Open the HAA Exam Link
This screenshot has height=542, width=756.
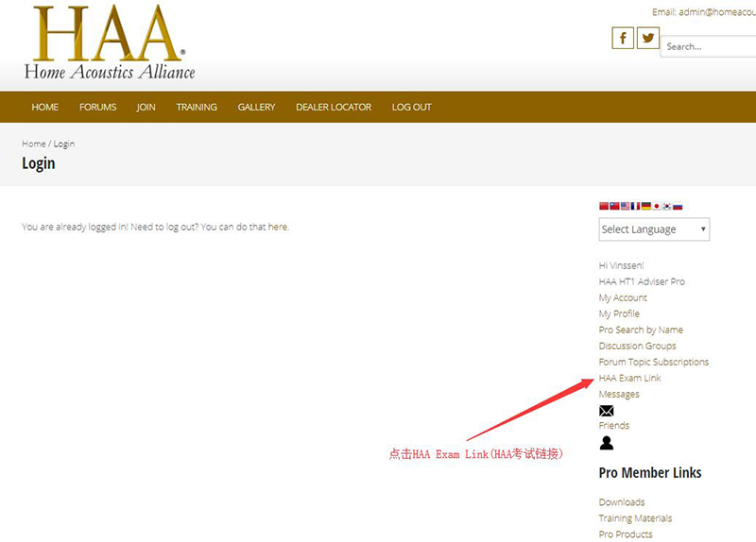coord(629,379)
